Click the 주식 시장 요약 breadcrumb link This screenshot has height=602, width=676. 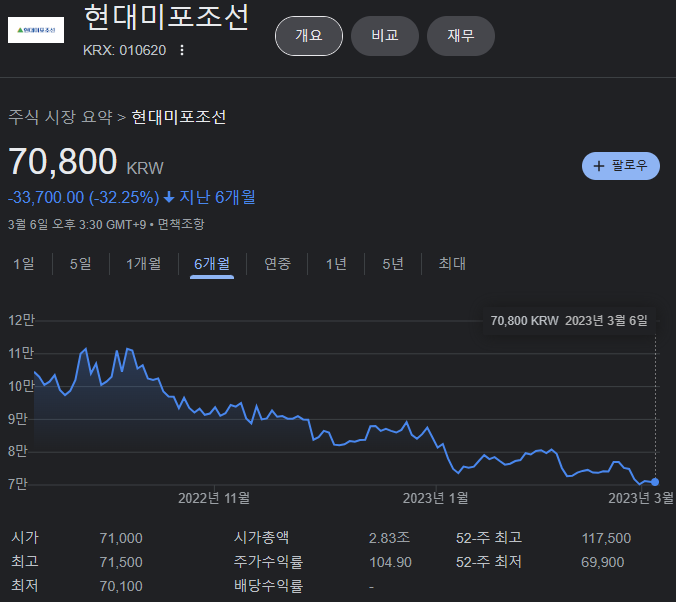coord(60,117)
